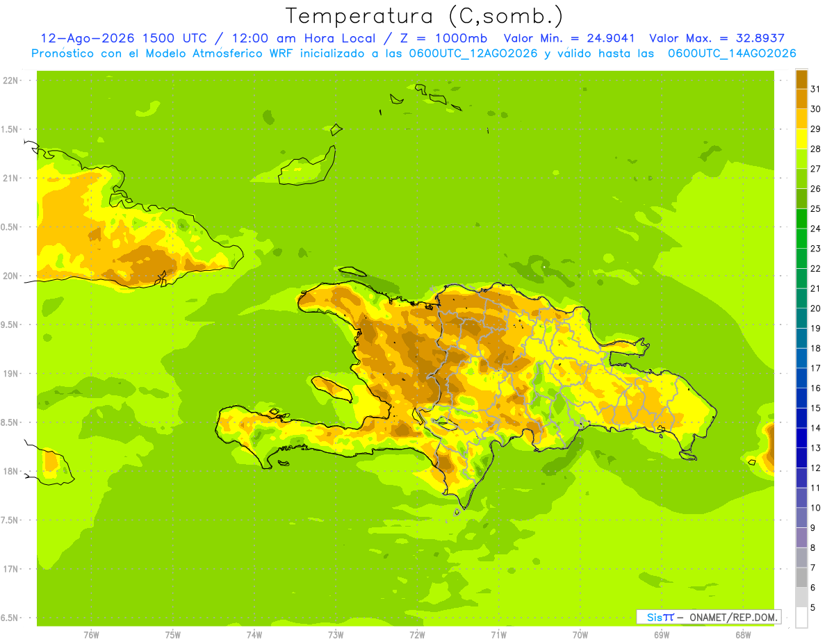Click legend value '31' on the color scale
The height and width of the screenshot is (644, 834).
pos(815,89)
